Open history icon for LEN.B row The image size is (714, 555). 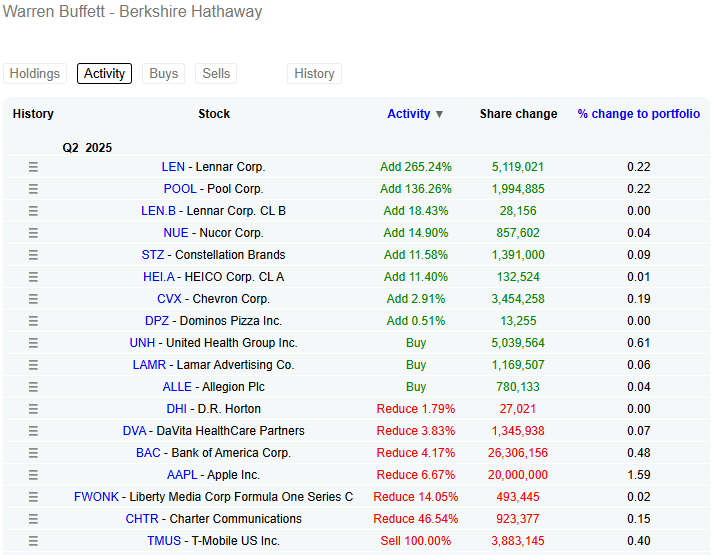point(33,211)
